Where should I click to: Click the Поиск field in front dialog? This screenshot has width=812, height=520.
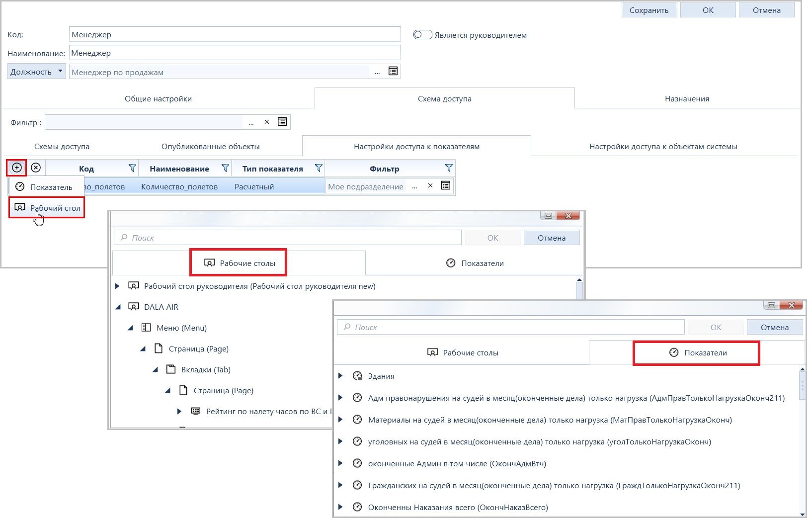(x=511, y=327)
